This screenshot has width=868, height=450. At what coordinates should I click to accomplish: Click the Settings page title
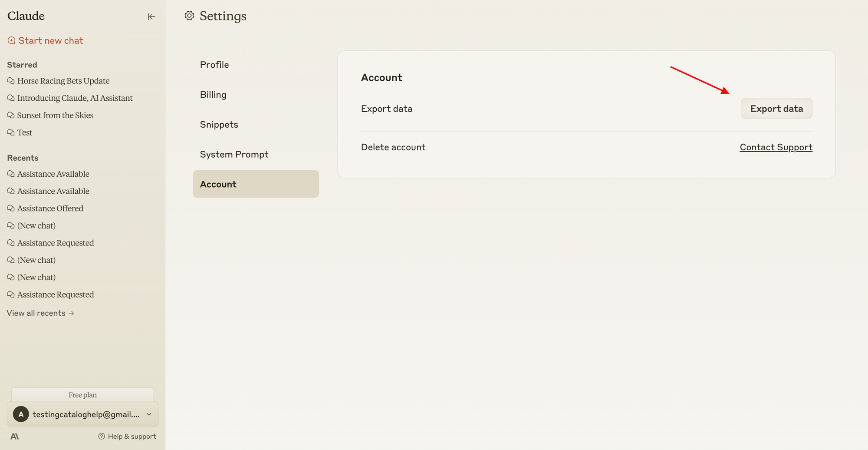(x=223, y=16)
